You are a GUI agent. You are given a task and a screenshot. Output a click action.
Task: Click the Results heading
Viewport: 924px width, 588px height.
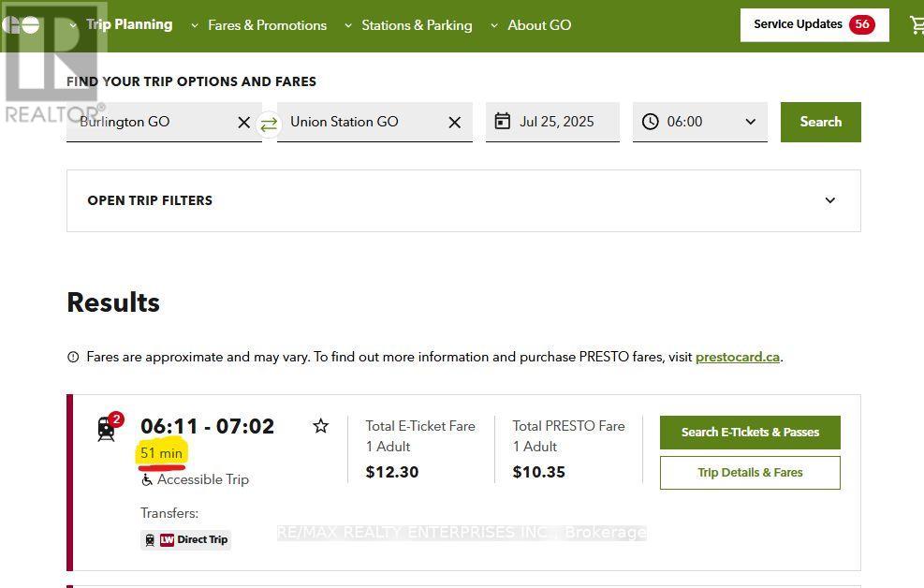pyautogui.click(x=113, y=302)
